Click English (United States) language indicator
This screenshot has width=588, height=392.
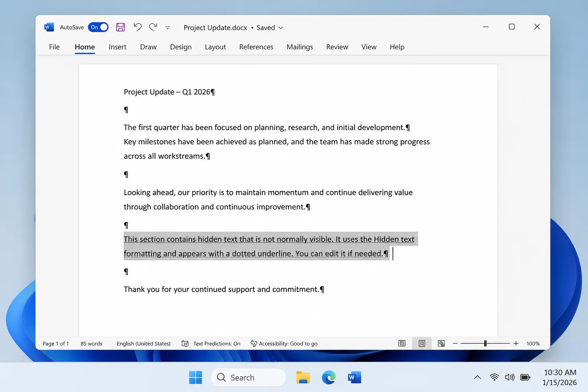(x=144, y=343)
